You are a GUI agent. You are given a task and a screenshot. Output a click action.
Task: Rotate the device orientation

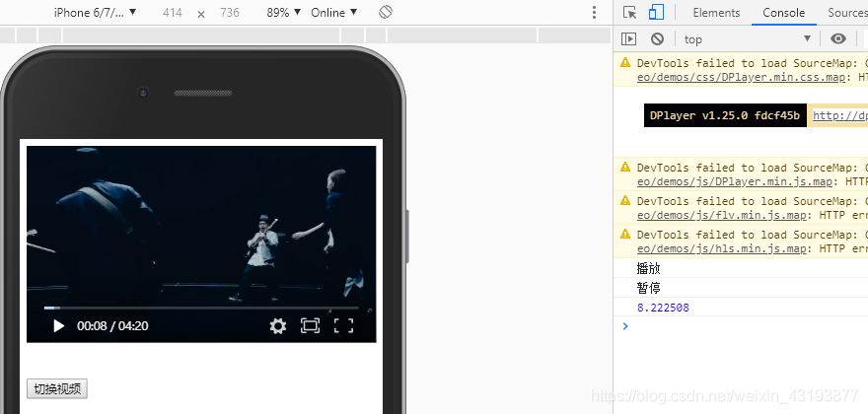click(386, 12)
